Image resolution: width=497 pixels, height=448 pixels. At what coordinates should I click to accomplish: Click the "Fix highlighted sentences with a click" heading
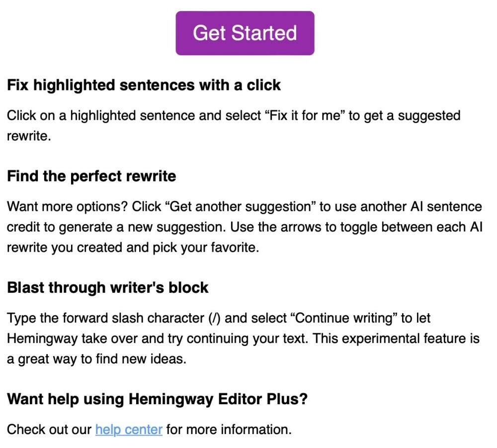click(144, 85)
